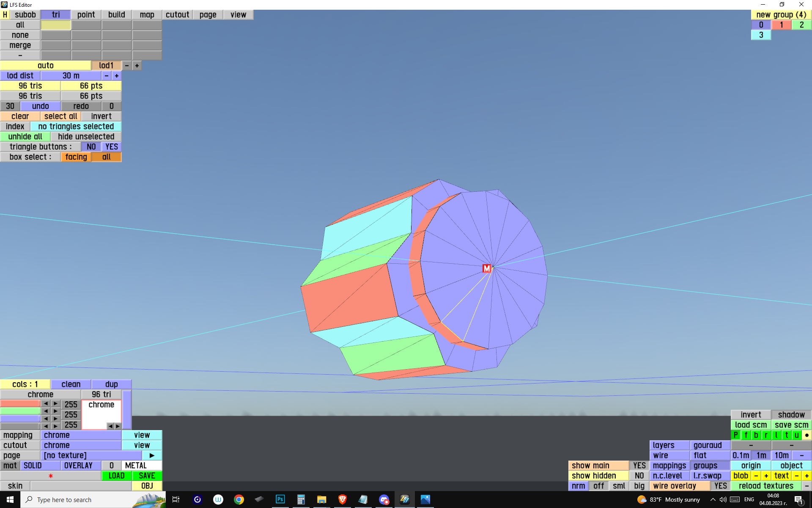Open the cutout chrome selector
The width and height of the screenshot is (812, 508).
(81, 445)
